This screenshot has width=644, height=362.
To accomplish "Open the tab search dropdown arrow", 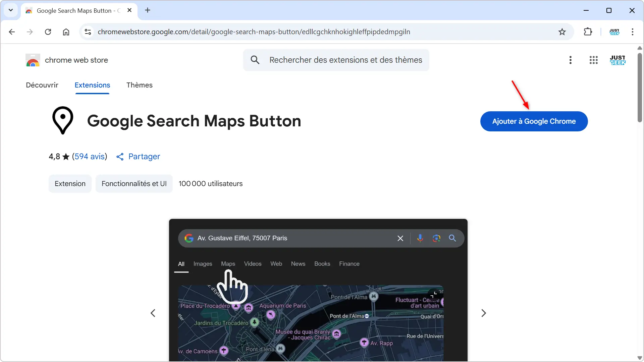I will (11, 10).
